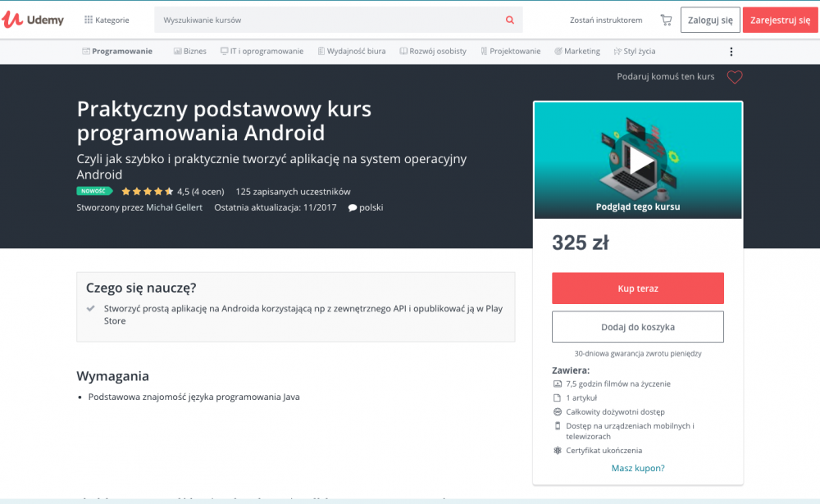Add course to wishlist heart icon

(x=735, y=77)
